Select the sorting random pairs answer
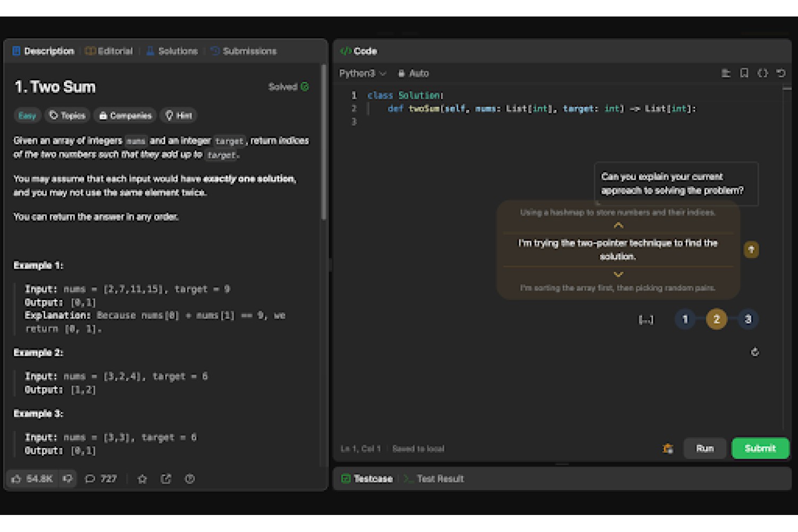Screen dimensions: 798x532 (x=618, y=288)
